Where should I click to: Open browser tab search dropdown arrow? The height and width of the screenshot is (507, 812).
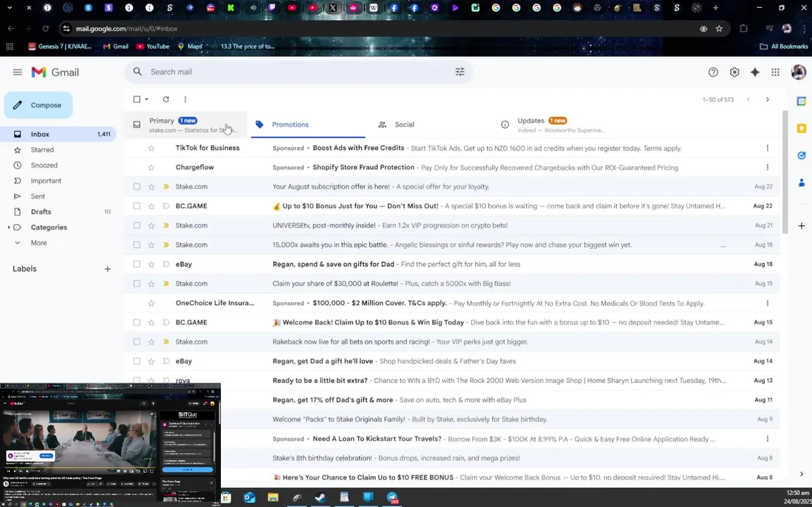(x=9, y=8)
